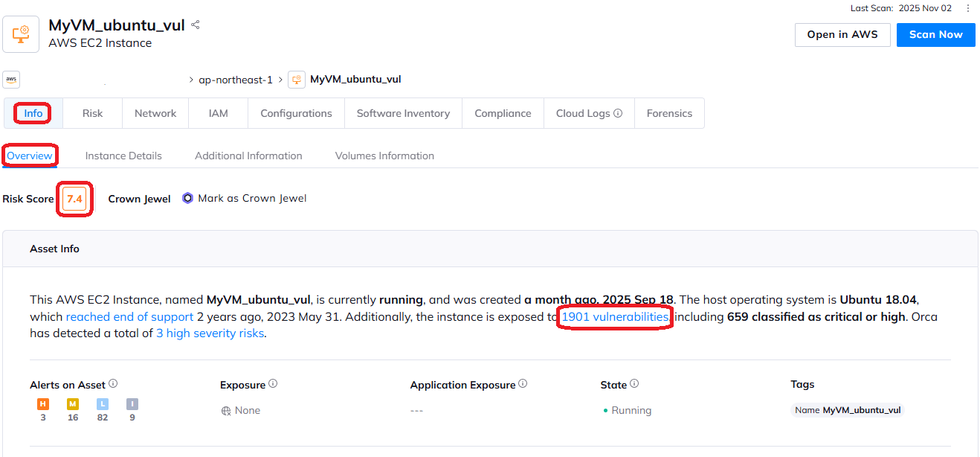Click ap-northeast-1 in the breadcrumb
980x457 pixels.
pyautogui.click(x=236, y=79)
